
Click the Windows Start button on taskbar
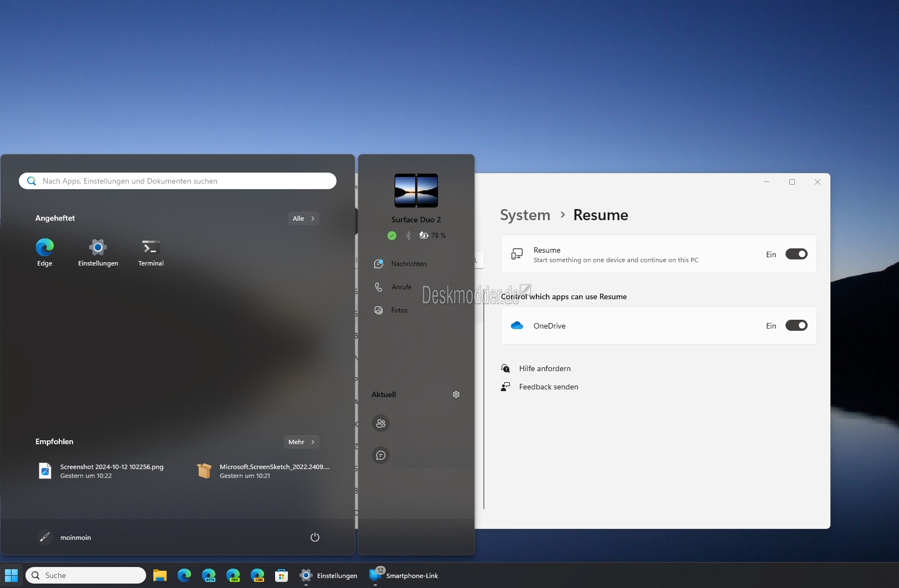(11, 575)
